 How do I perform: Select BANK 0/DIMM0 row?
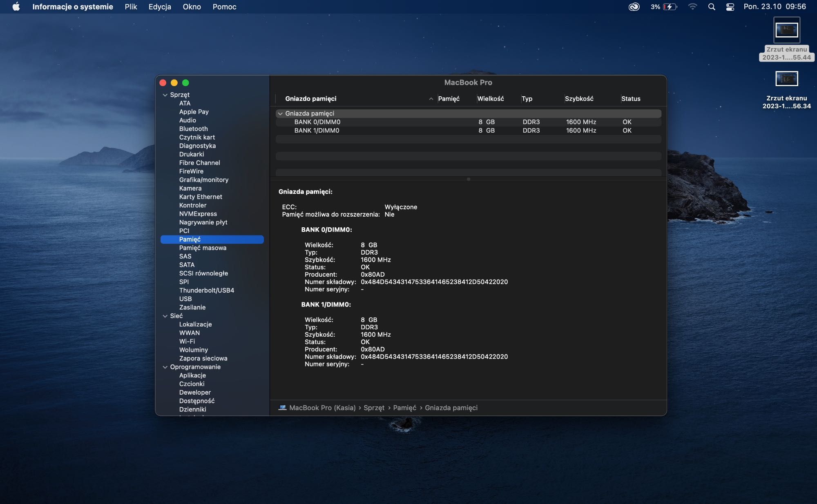[468, 122]
